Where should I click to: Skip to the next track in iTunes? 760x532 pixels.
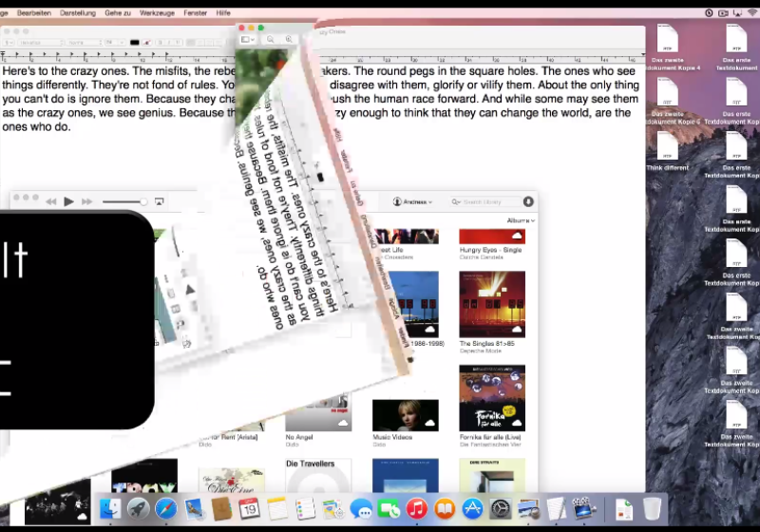87,201
